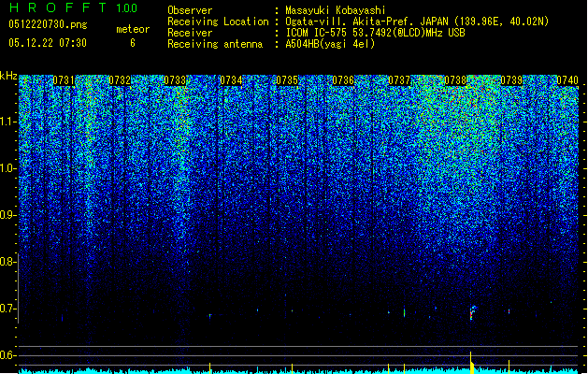
Task: Click the tallest yellow intensity spike near 0738
Action: click(471, 363)
